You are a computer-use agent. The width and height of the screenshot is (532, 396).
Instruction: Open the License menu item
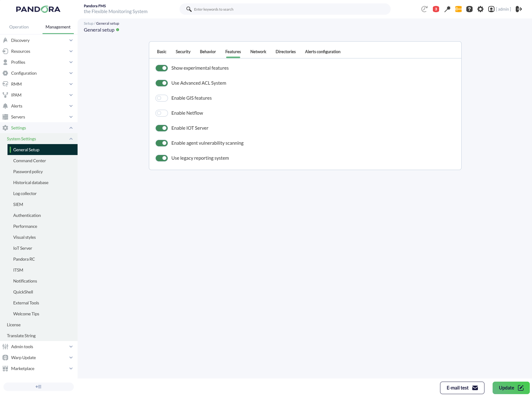tap(14, 325)
